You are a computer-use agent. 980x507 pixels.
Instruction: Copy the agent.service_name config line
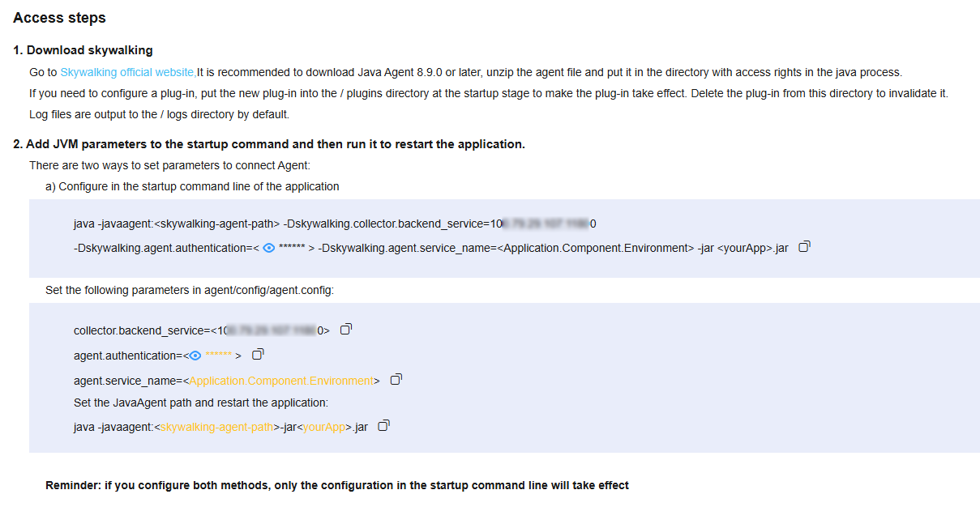point(396,380)
